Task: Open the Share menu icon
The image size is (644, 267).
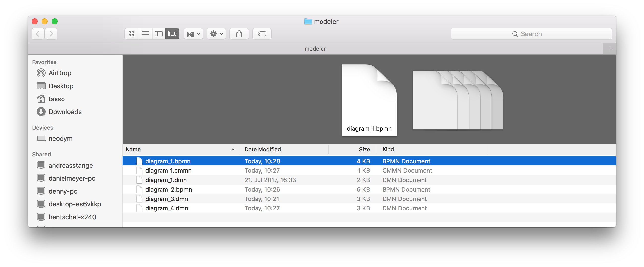Action: coord(239,33)
